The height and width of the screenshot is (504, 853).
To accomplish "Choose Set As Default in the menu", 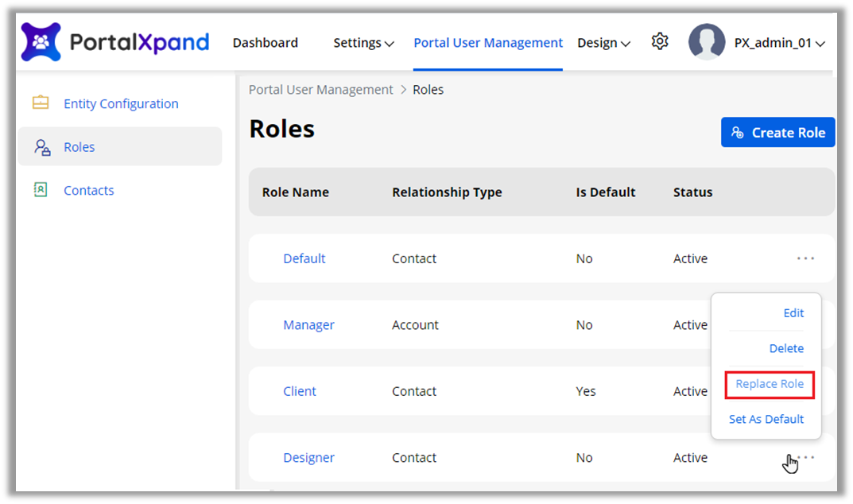I will [766, 419].
